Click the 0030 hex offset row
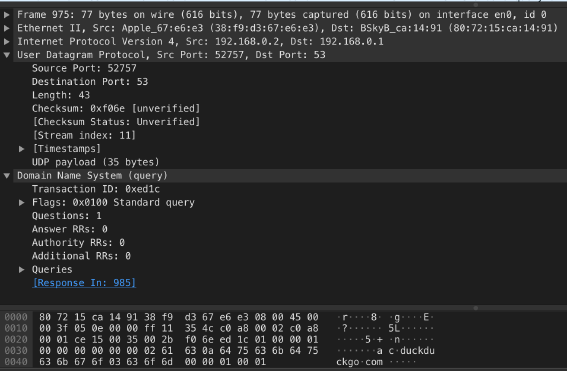 pyautogui.click(x=16, y=351)
